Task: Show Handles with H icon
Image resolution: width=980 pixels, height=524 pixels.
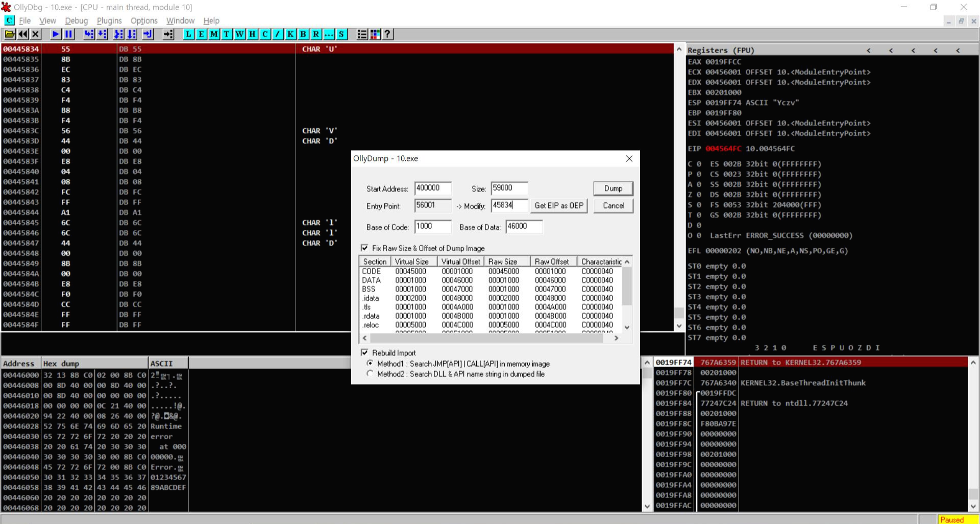Action: point(253,34)
